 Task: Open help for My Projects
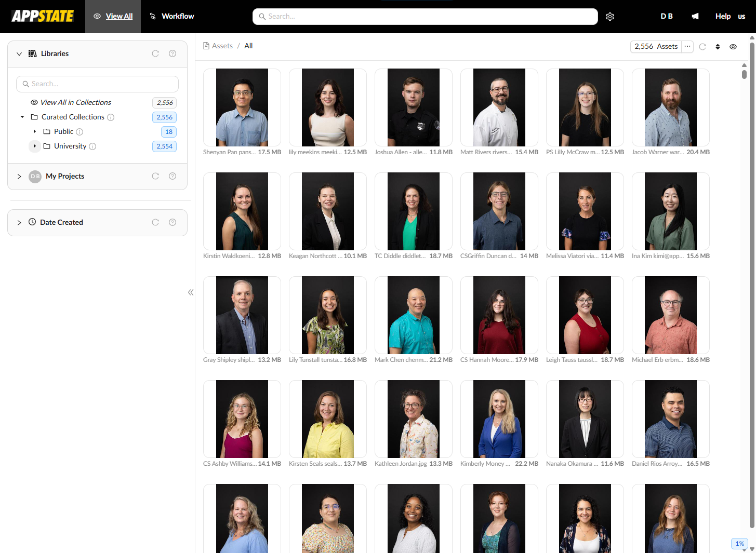(173, 176)
